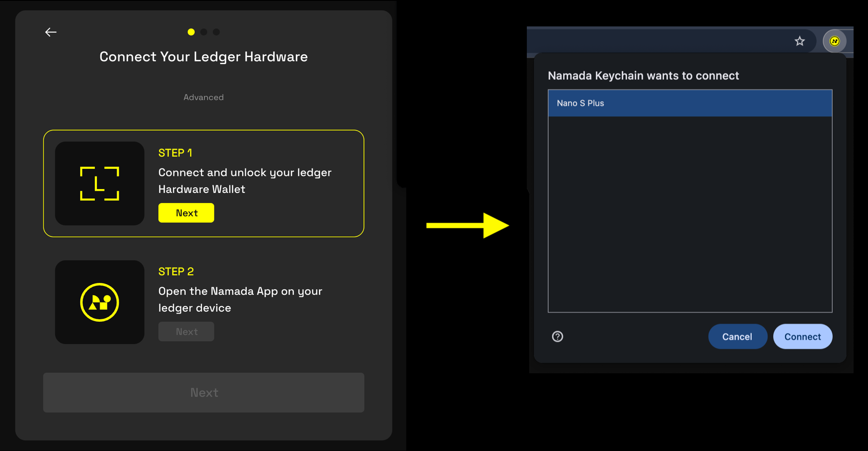Click 'Connect Your Ledger Hardware' title
Image resolution: width=868 pixels, height=451 pixels.
(204, 57)
